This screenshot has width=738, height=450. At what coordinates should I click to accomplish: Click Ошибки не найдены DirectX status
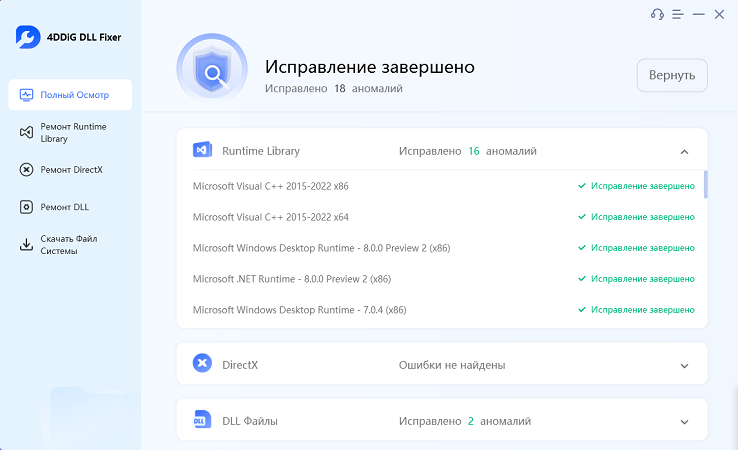pos(452,365)
